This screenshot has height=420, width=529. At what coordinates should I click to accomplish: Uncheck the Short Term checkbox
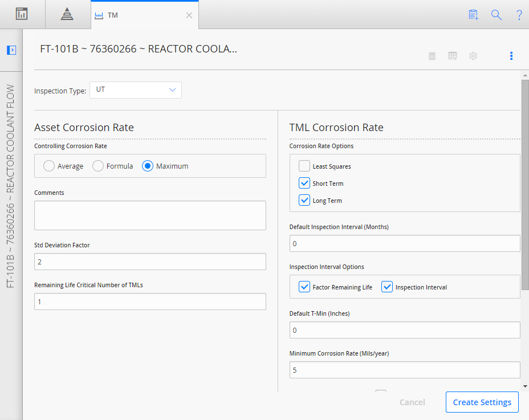pyautogui.click(x=304, y=183)
